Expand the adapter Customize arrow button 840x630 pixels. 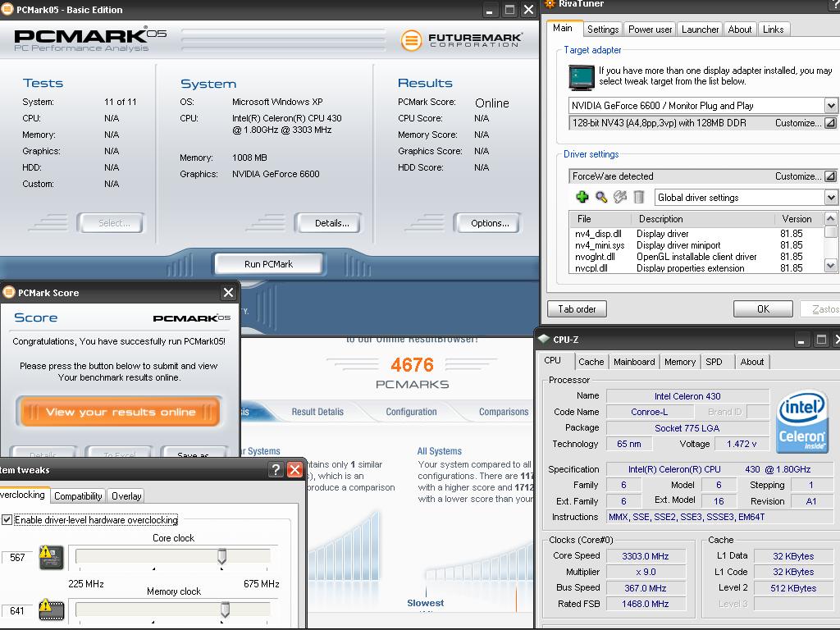[830, 123]
